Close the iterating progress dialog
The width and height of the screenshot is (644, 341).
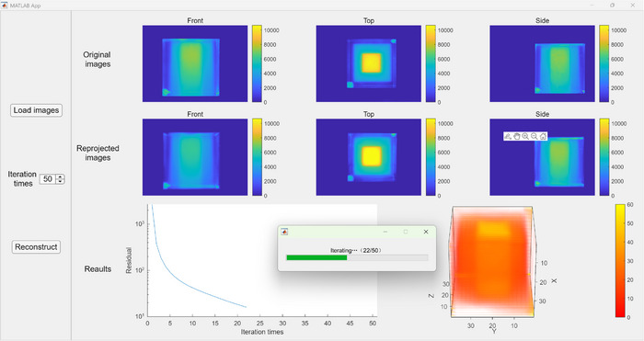(426, 232)
